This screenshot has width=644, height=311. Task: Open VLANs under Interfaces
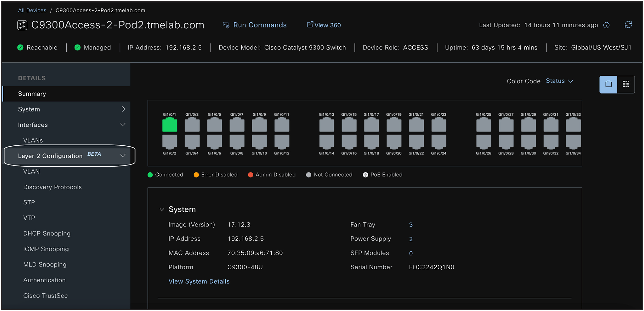[33, 140]
